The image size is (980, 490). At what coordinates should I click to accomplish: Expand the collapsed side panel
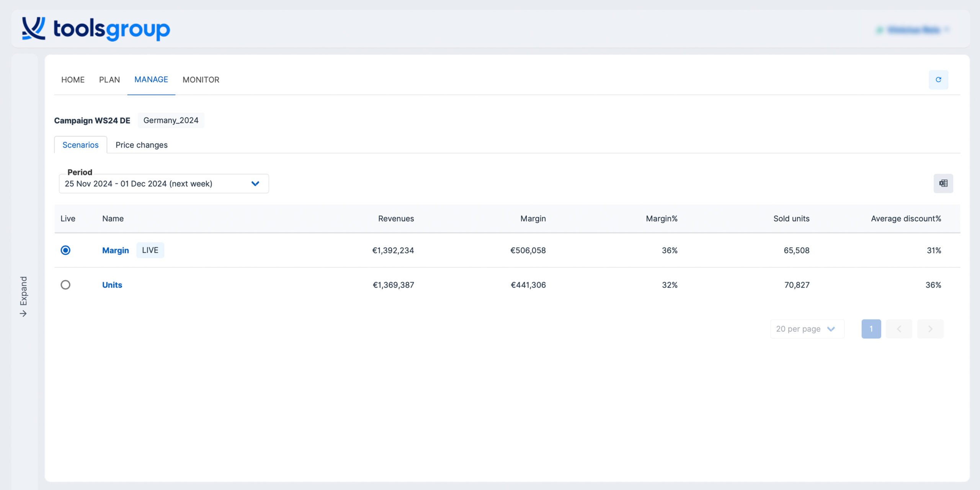pos(24,297)
